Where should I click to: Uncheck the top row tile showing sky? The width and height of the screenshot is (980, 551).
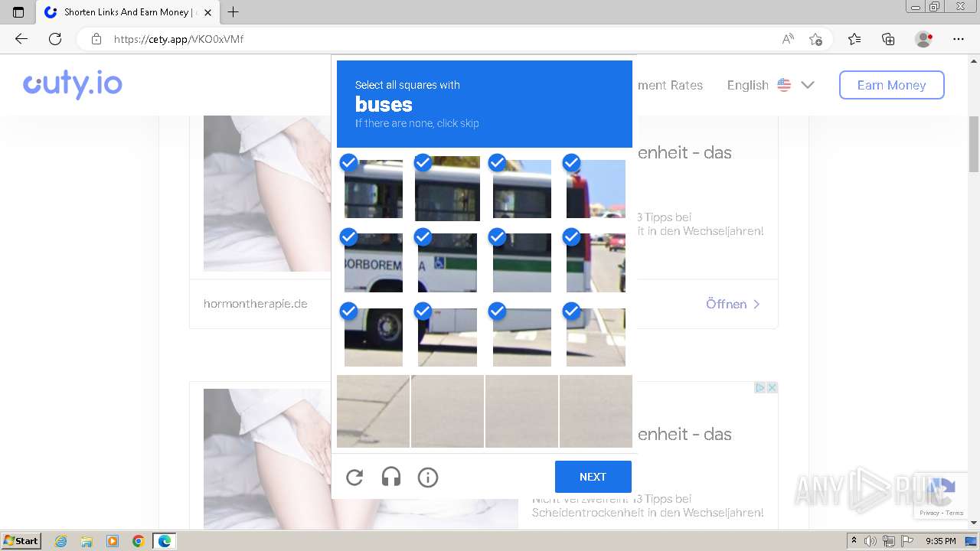pyautogui.click(x=596, y=187)
